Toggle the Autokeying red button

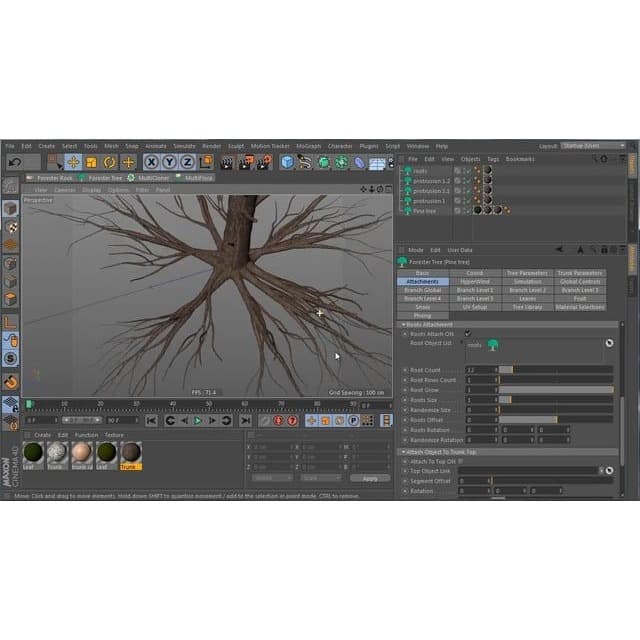click(x=278, y=420)
